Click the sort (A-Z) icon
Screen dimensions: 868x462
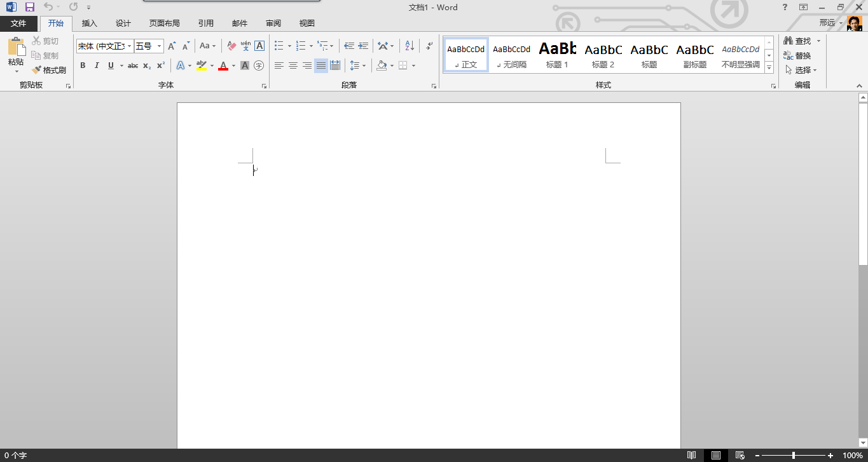pyautogui.click(x=410, y=46)
